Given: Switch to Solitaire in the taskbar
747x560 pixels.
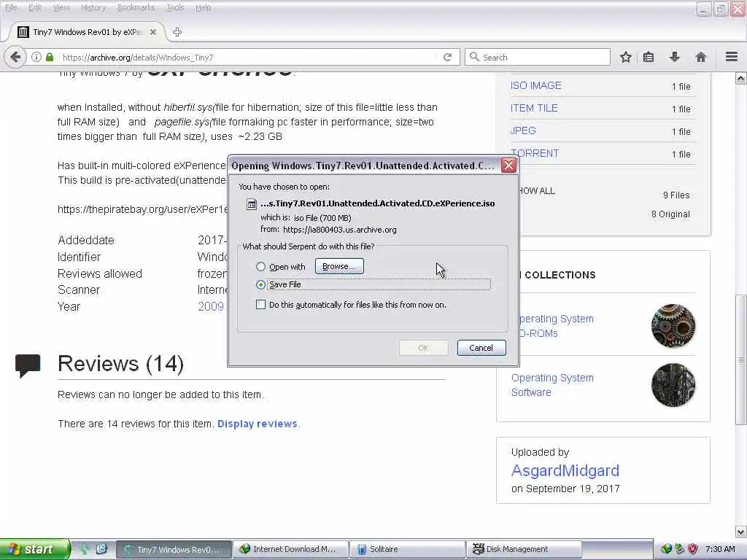Looking at the screenshot, I should [x=407, y=549].
